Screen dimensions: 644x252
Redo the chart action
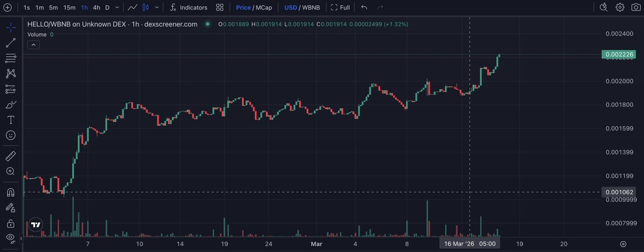coord(380,8)
